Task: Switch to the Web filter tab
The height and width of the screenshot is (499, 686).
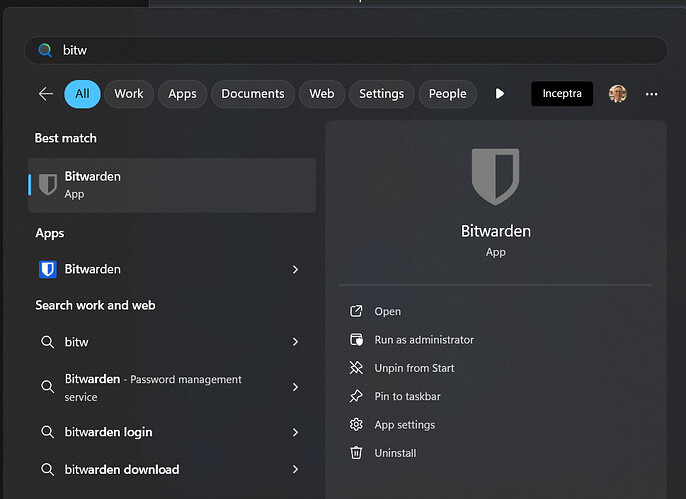Action: (x=322, y=94)
